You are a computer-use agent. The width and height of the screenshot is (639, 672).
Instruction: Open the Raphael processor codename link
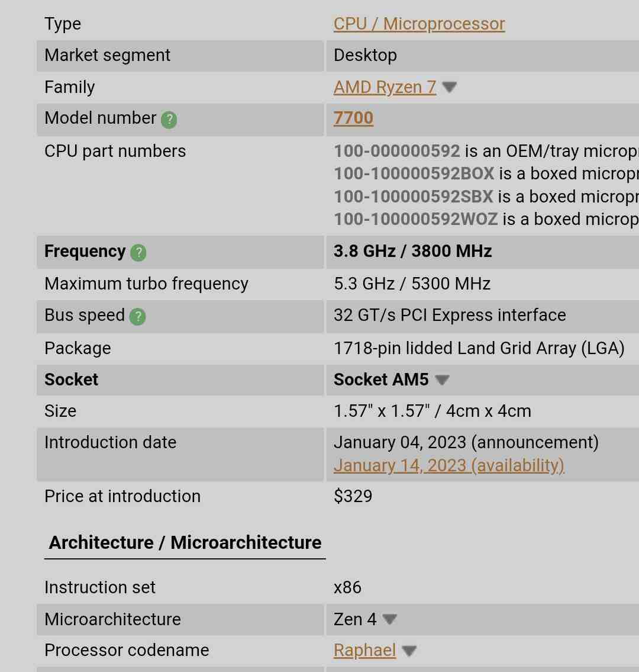364,651
